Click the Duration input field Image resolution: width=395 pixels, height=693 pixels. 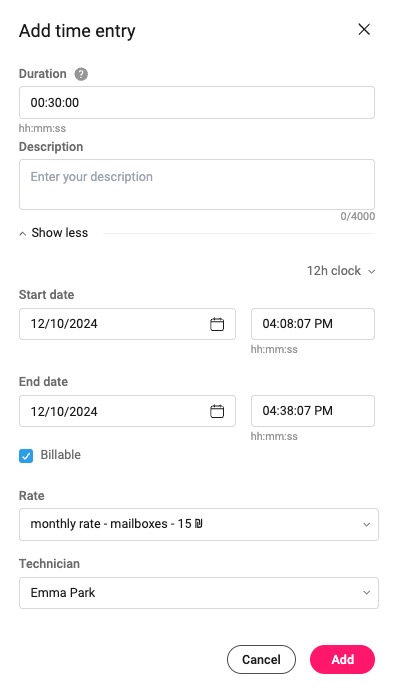[x=197, y=103]
